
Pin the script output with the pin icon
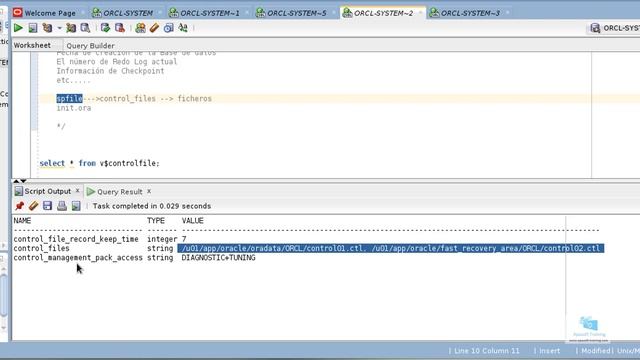pyautogui.click(x=20, y=206)
